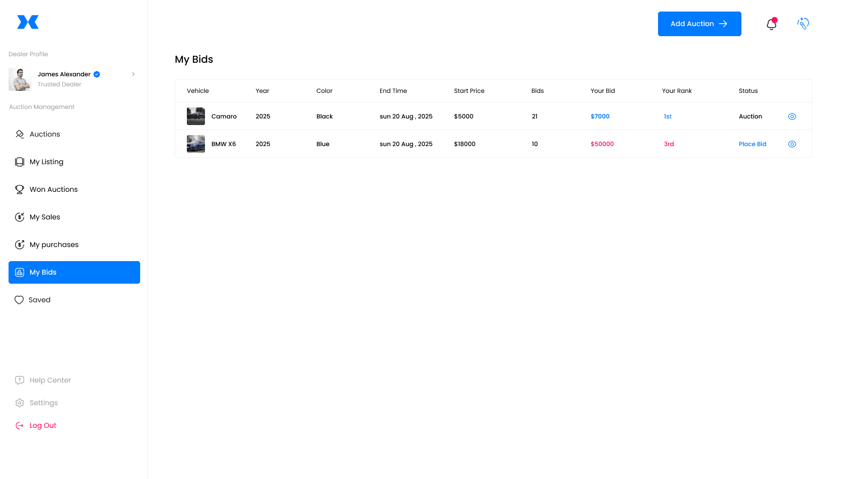Show details for the Camaro auction
The width and height of the screenshot is (868, 479).
(792, 116)
